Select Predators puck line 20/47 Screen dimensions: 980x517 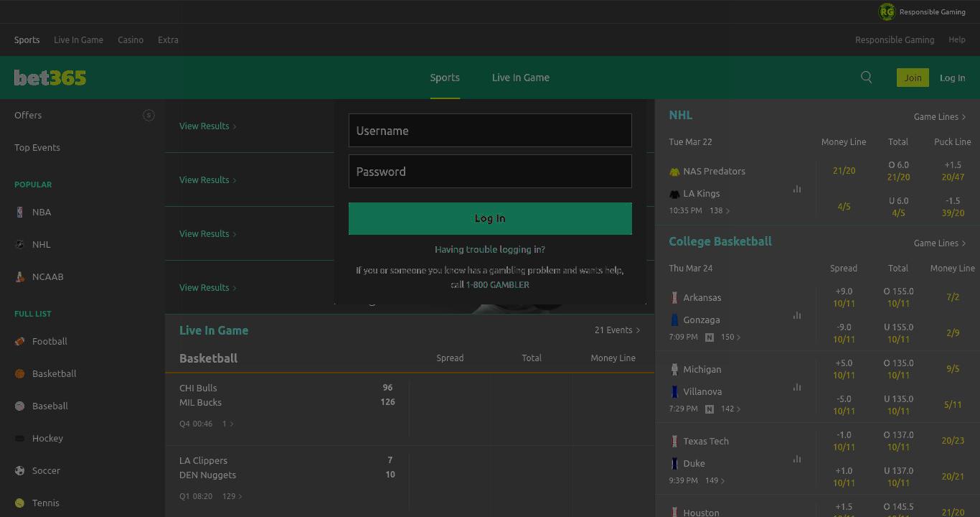pos(953,177)
